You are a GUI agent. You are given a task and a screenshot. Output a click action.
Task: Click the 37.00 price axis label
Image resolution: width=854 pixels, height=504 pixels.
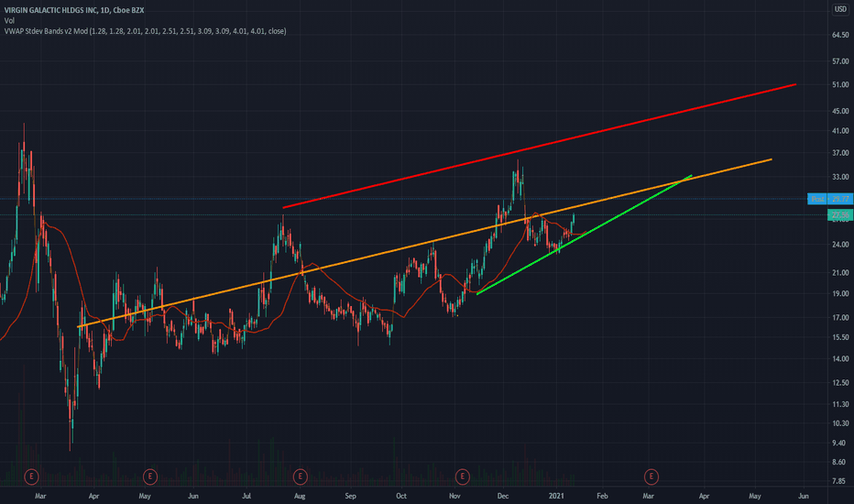pyautogui.click(x=840, y=153)
